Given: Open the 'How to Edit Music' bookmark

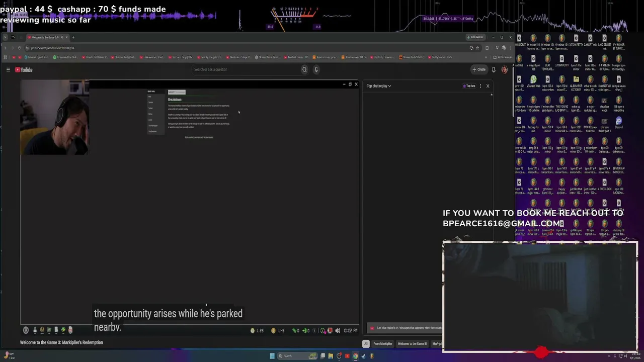Looking at the screenshot, I should point(95,57).
